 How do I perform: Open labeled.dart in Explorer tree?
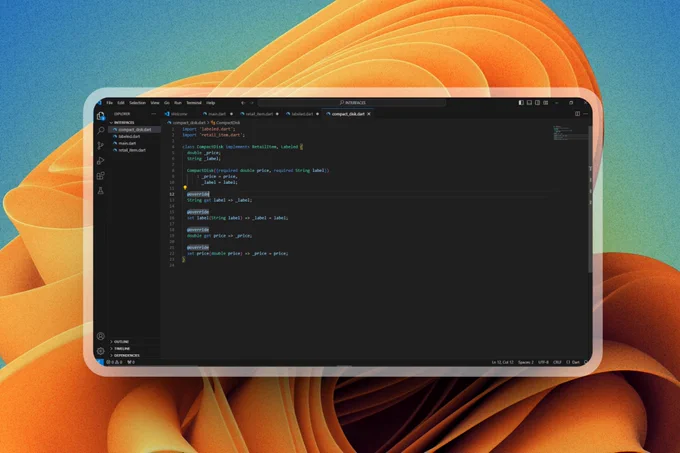(129, 137)
